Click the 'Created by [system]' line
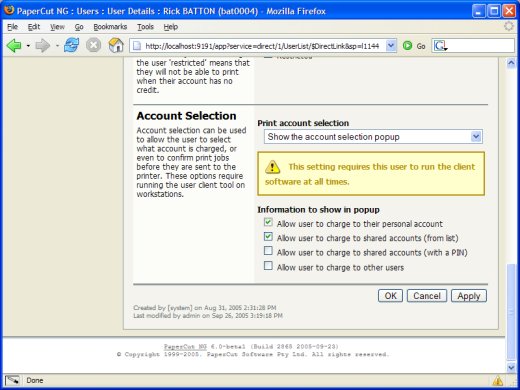Screen dimensions: 520x390 coord(205,308)
